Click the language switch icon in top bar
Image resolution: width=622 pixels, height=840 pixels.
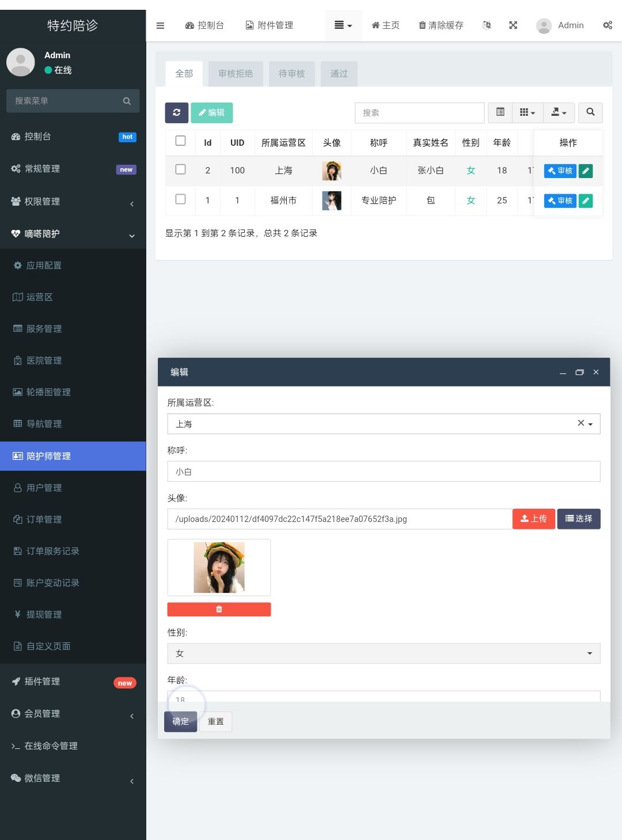487,25
